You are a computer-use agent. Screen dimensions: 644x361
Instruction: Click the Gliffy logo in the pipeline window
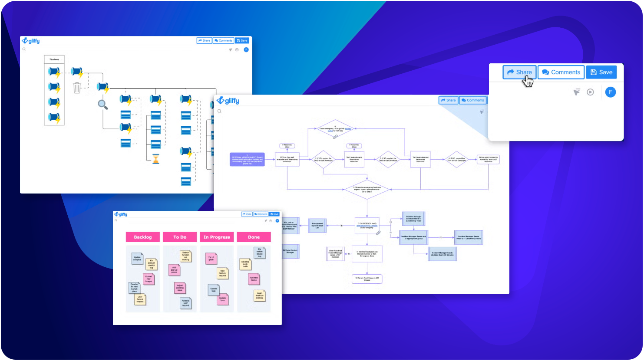pyautogui.click(x=31, y=41)
